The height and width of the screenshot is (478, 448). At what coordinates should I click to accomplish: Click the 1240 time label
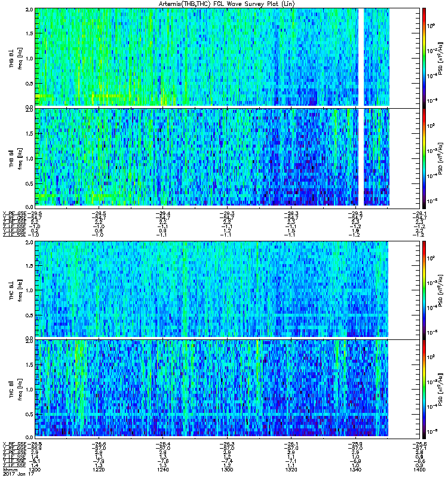pos(163,470)
